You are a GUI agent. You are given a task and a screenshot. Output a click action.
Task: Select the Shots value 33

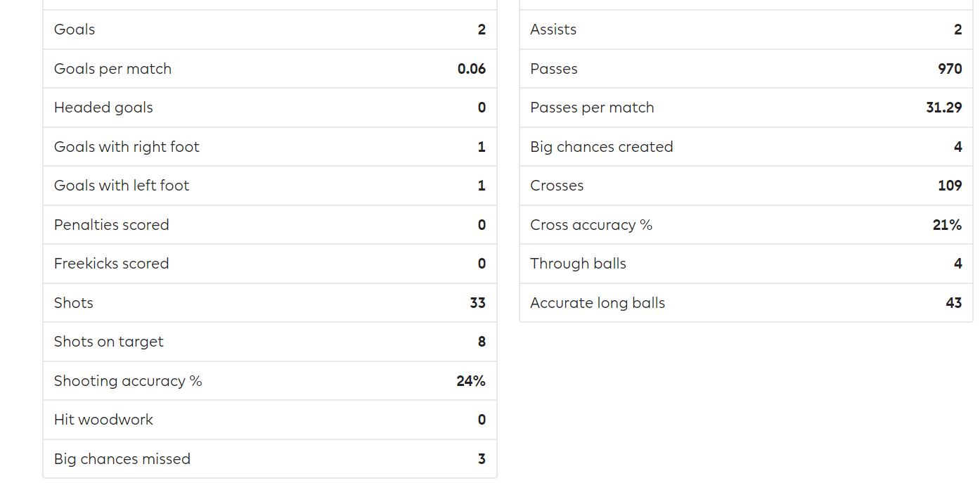tap(477, 303)
